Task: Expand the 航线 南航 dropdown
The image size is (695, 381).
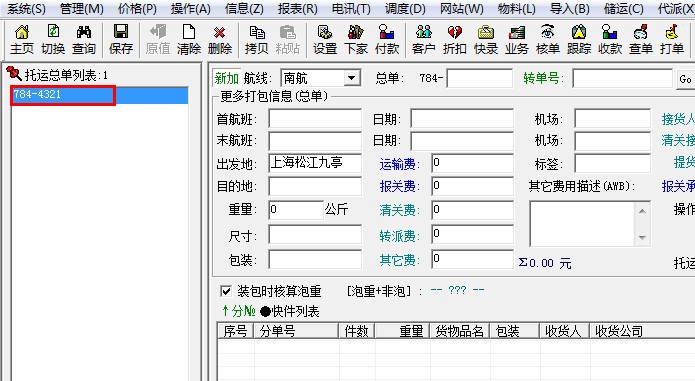Action: (351, 78)
